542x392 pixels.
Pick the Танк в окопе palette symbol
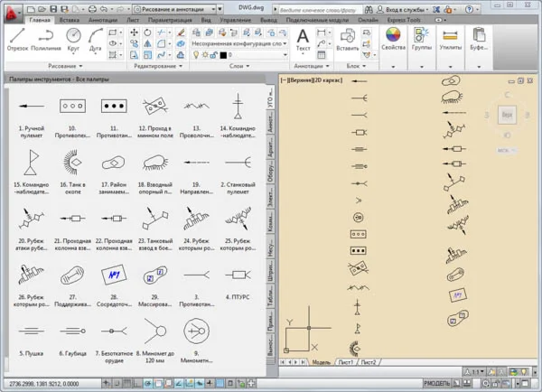point(71,163)
